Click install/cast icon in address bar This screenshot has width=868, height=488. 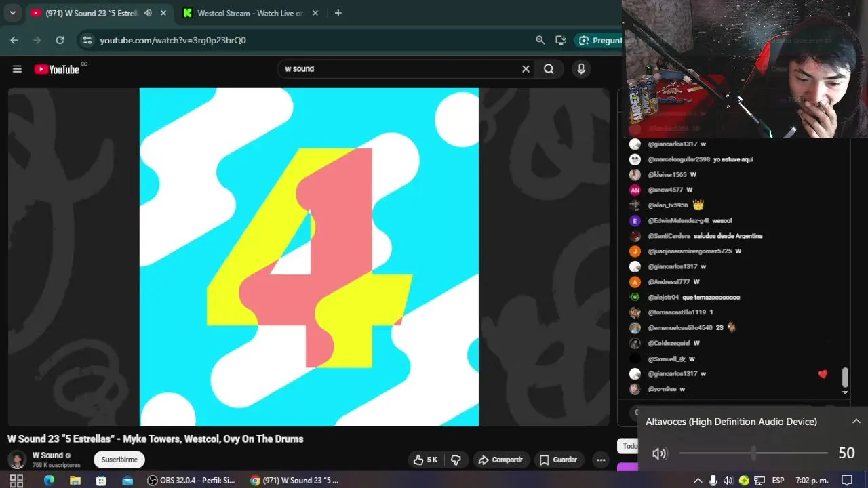561,40
